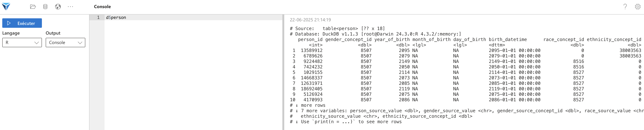The height and width of the screenshot is (130, 644).
Task: Click the Output label above the dropdown
Action: coord(53,33)
